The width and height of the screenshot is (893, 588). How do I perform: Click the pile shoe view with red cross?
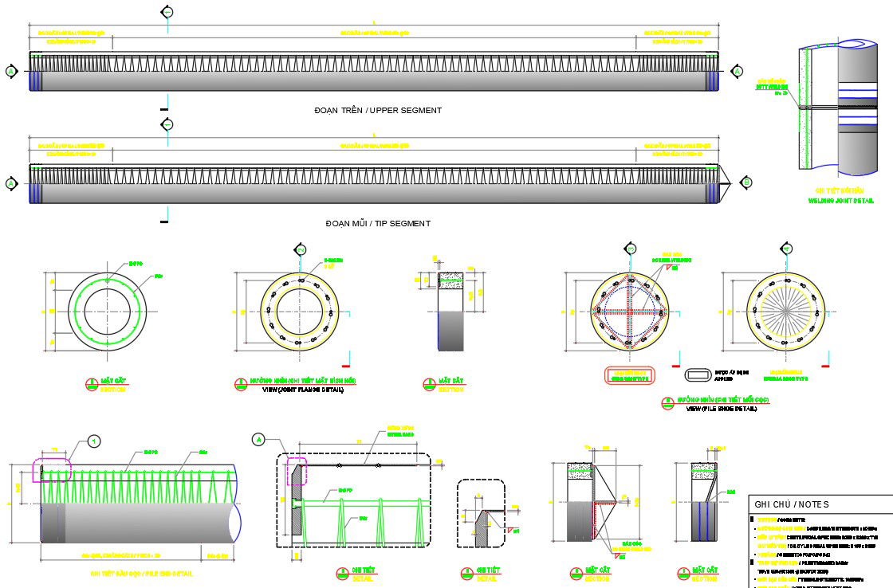click(630, 312)
